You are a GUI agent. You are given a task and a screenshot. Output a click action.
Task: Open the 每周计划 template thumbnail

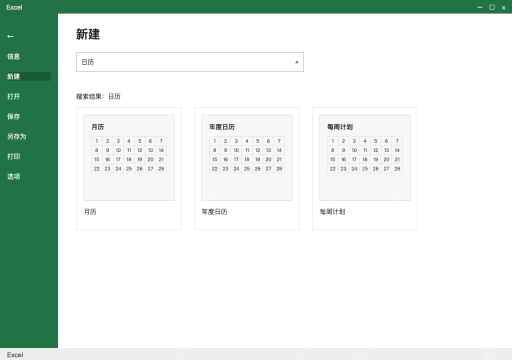[x=365, y=158]
